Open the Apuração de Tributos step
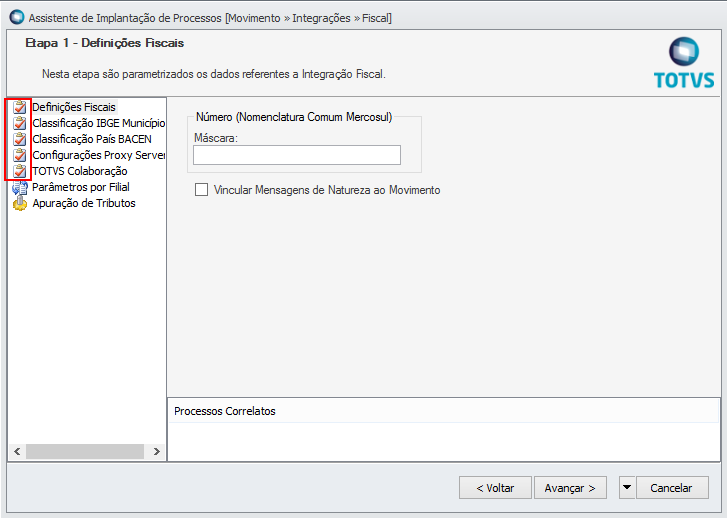 [84, 203]
